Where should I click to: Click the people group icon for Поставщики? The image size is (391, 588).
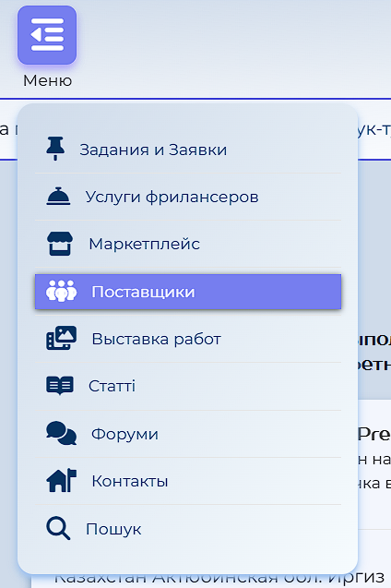coord(62,292)
